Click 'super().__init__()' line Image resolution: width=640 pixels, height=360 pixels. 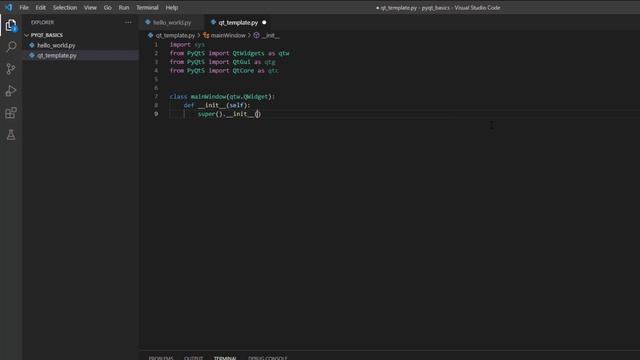(x=229, y=114)
